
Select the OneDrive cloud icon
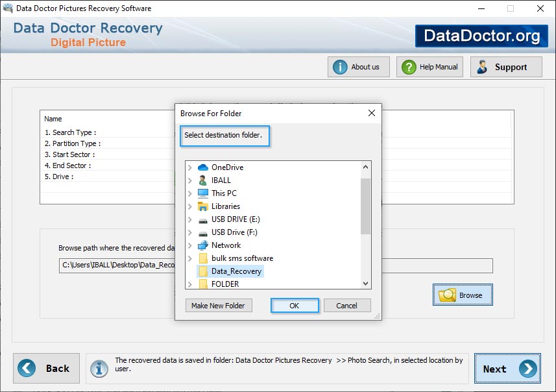202,167
